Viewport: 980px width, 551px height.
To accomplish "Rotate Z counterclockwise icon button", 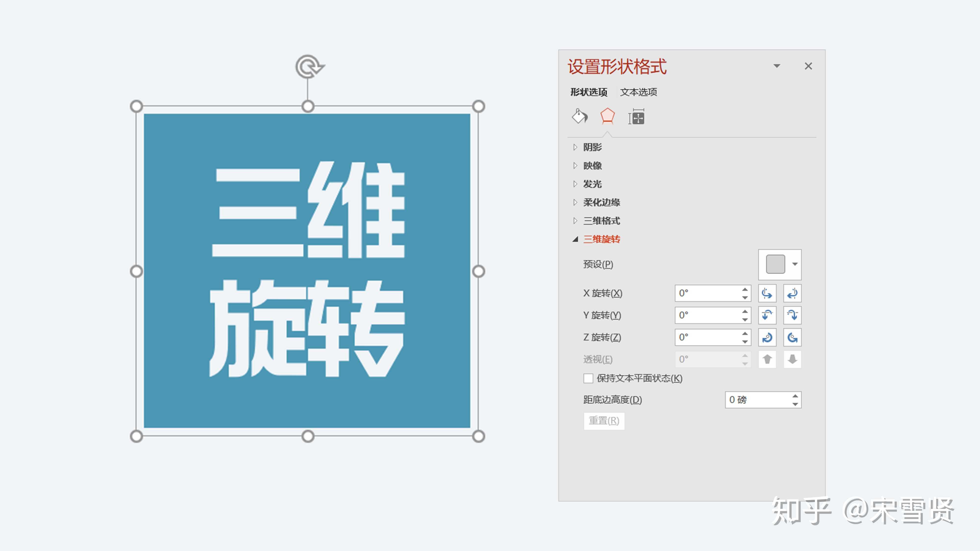I will click(792, 337).
